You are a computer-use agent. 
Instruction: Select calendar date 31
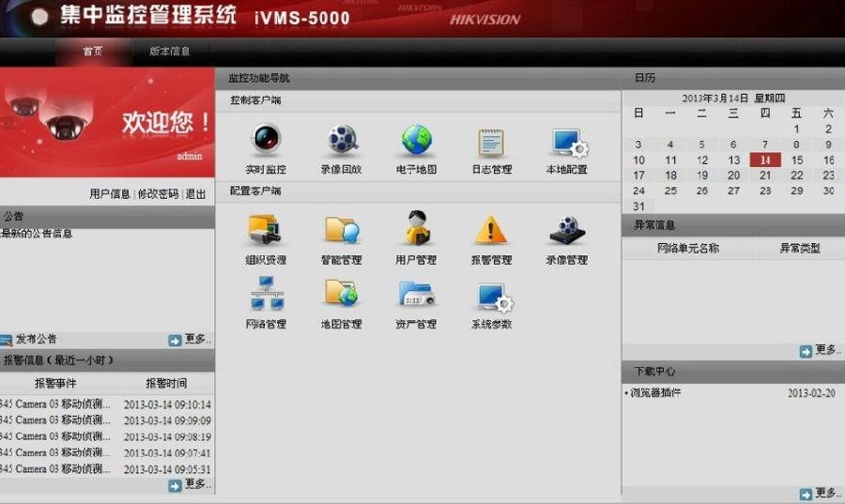(x=638, y=206)
